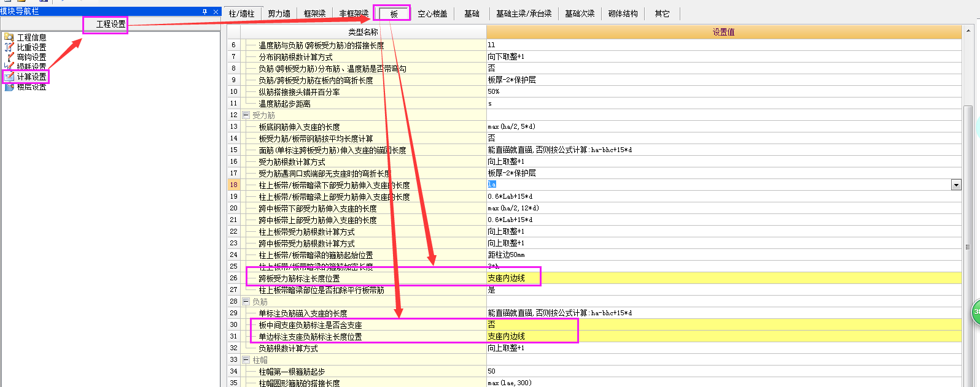The width and height of the screenshot is (980, 387).
Task: Click scrollbar up arrow at top right
Action: pos(968,30)
